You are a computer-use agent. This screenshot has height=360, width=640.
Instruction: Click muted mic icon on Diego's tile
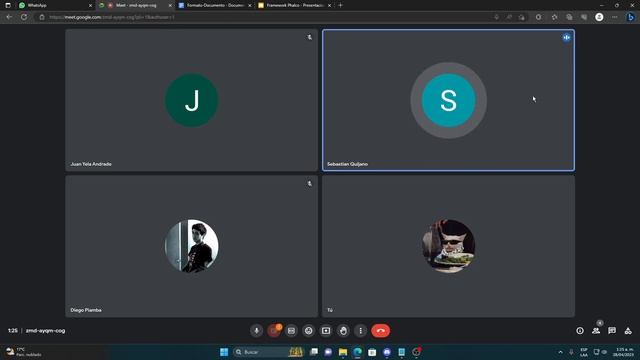(309, 184)
